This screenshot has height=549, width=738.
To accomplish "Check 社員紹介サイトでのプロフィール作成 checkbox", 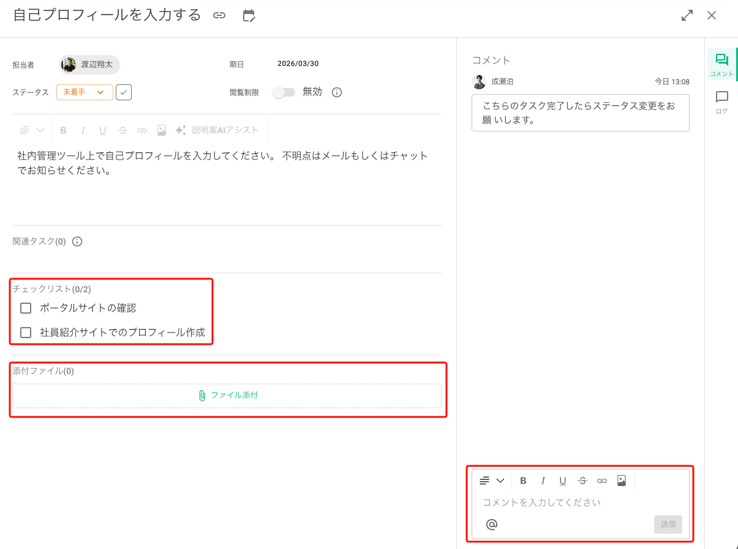I will [x=26, y=333].
